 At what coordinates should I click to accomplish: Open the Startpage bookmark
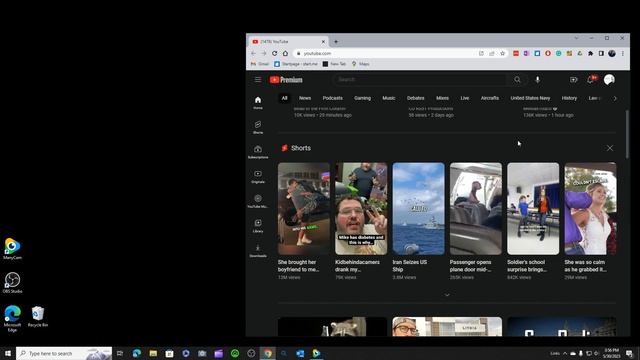[296, 64]
